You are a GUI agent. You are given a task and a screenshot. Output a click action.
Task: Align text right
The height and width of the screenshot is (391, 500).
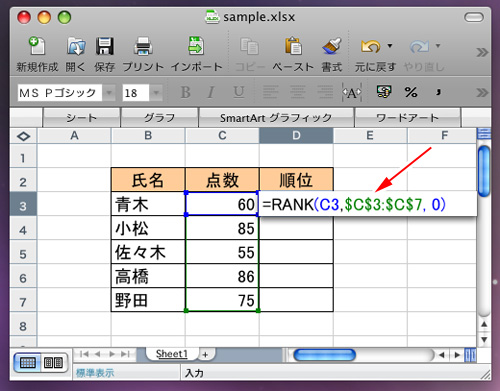pos(324,92)
